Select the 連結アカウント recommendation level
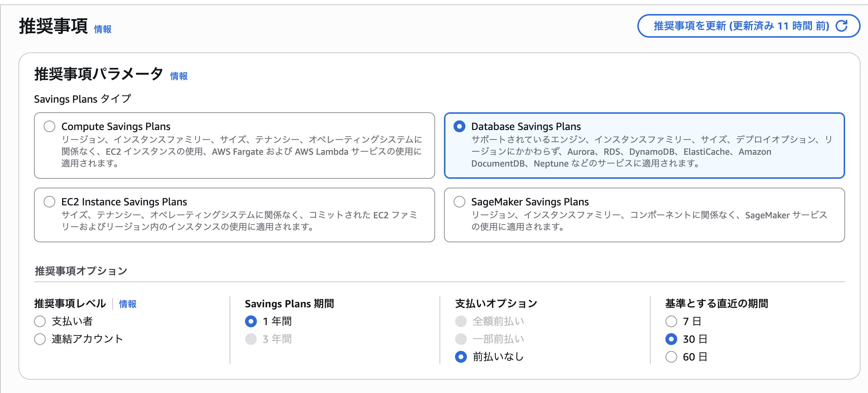The width and height of the screenshot is (868, 393). pos(40,339)
